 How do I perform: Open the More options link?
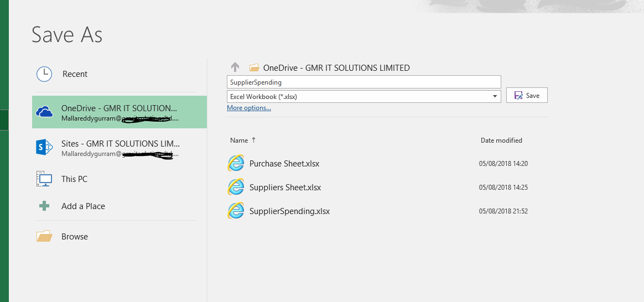tap(249, 108)
